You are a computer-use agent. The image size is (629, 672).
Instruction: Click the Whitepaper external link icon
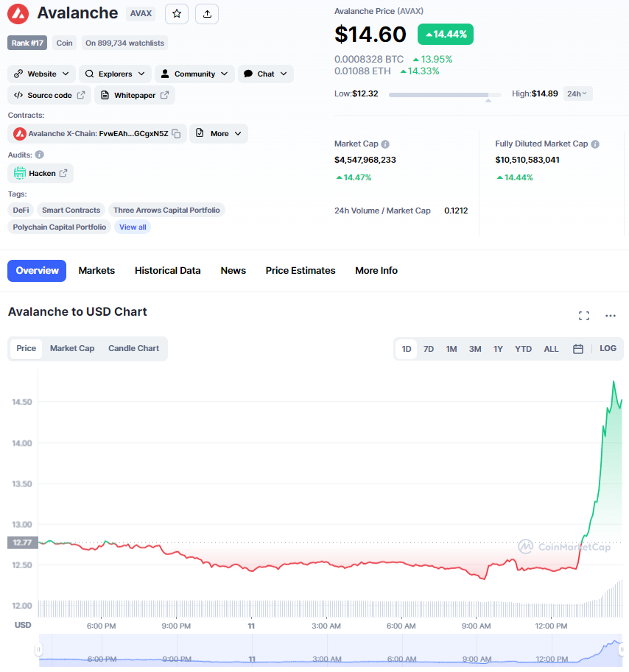point(165,95)
